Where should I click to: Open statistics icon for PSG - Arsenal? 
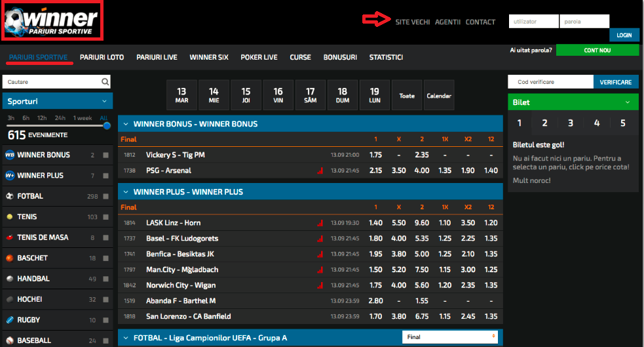pos(320,171)
